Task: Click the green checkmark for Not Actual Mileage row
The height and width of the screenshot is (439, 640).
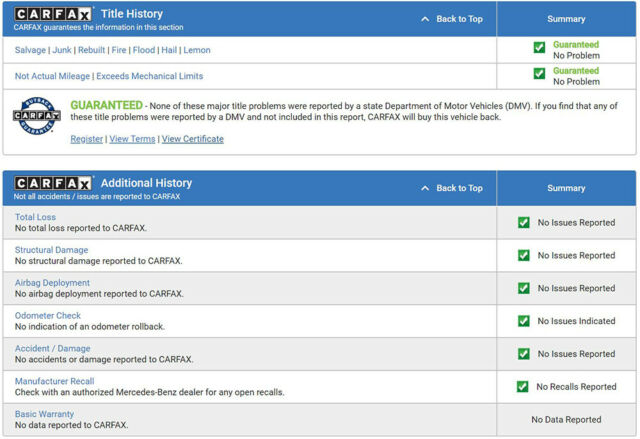Action: [539, 74]
